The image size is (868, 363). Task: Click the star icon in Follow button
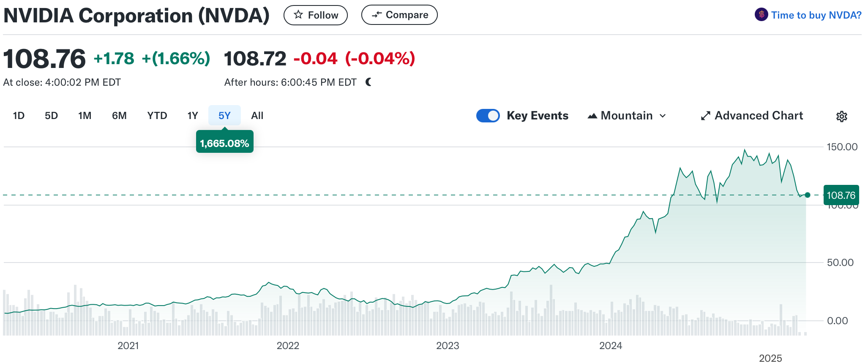(x=298, y=15)
